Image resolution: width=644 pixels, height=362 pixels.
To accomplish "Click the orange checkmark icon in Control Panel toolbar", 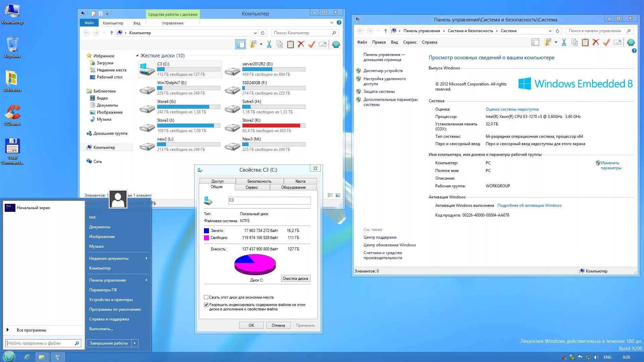I will coord(606,42).
